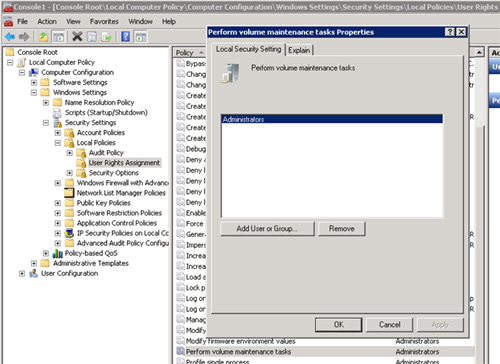Click the Console1 title bar application icon
Viewport: 500px width, 364px height.
(8, 7)
